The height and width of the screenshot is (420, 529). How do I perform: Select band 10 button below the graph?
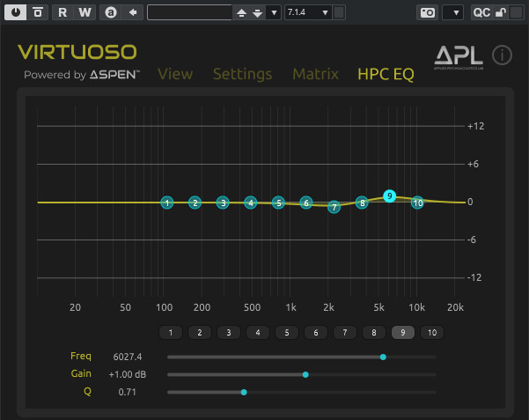(431, 333)
